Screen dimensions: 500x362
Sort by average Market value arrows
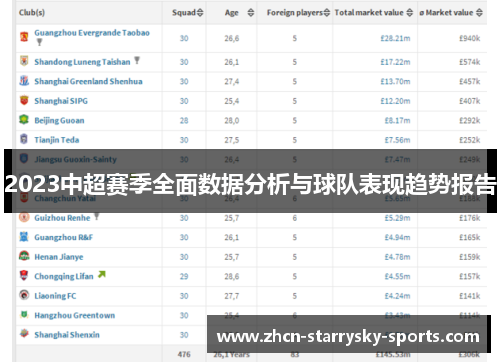click(479, 13)
